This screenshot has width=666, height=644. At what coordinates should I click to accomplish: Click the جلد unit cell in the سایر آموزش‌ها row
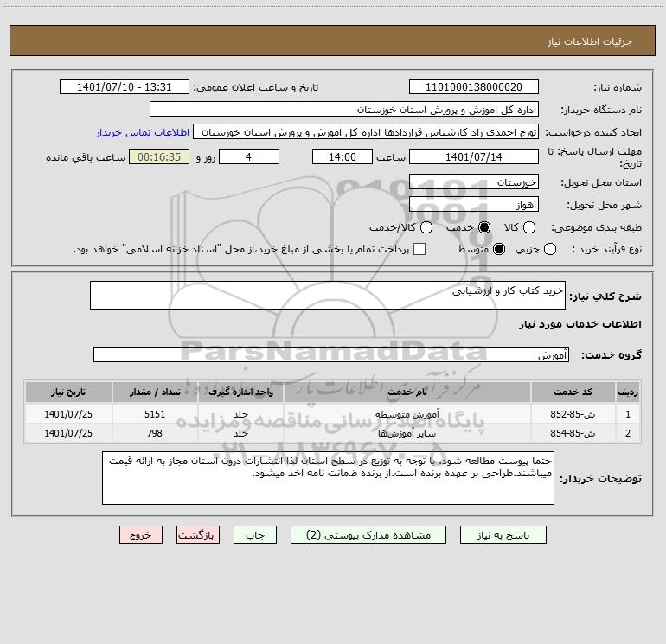click(x=240, y=433)
